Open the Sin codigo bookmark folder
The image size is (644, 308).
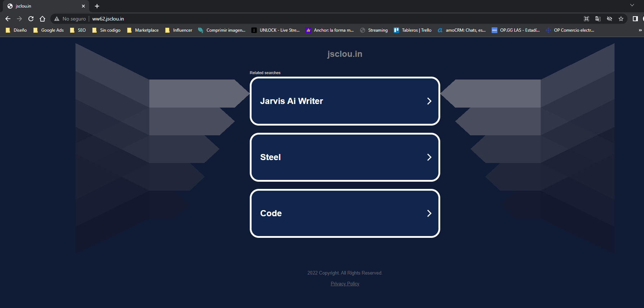pos(106,30)
